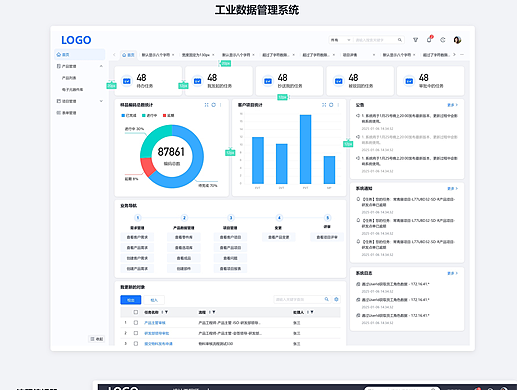The width and height of the screenshot is (520, 390).
Task: Toggle the select-all checkbox in table header
Action: (136, 312)
